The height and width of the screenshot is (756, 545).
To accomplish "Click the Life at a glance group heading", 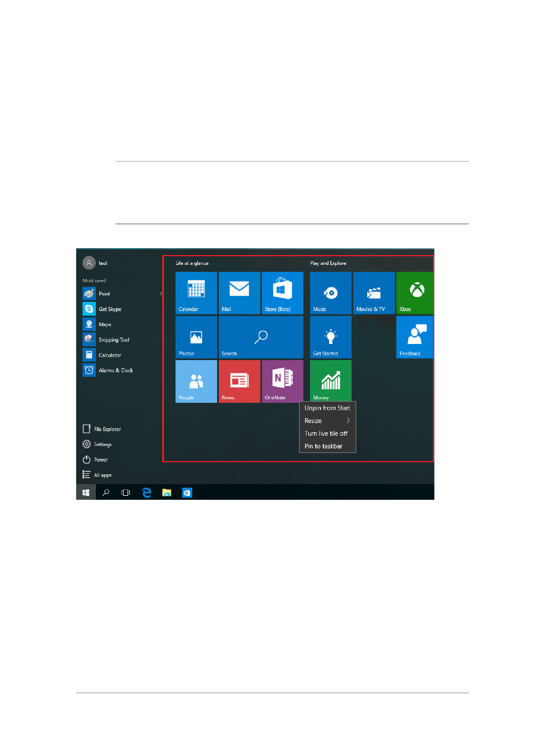I will 192,263.
